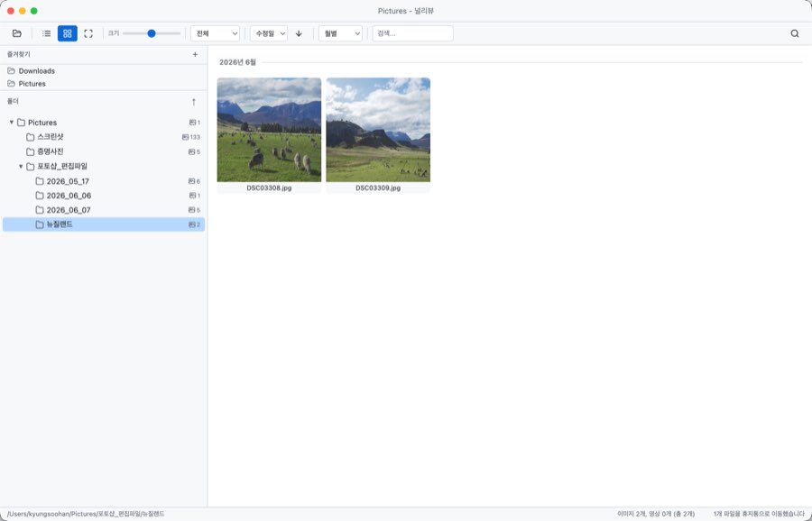Viewport: 812px width, 521px height.
Task: Open the 월별 grouping dropdown
Action: pyautogui.click(x=340, y=33)
